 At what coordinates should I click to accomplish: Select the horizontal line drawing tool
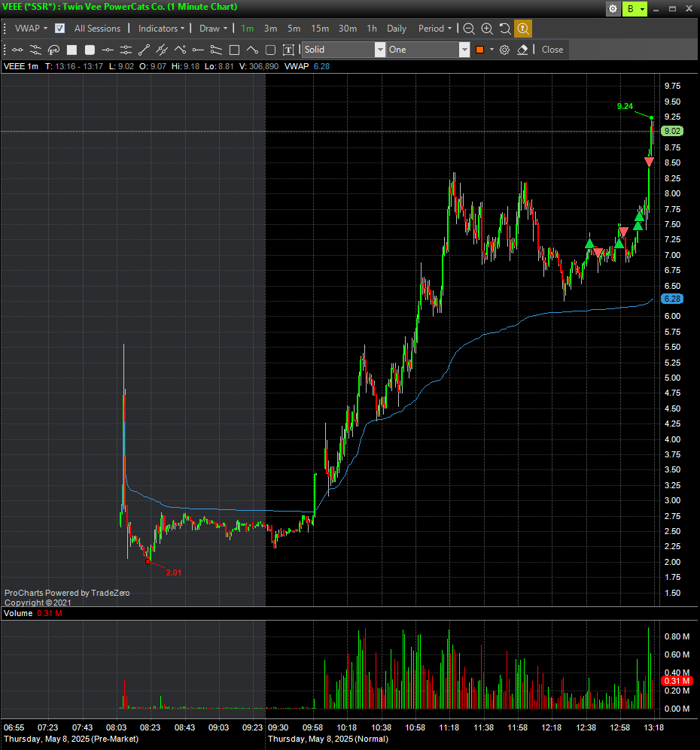pos(17,50)
